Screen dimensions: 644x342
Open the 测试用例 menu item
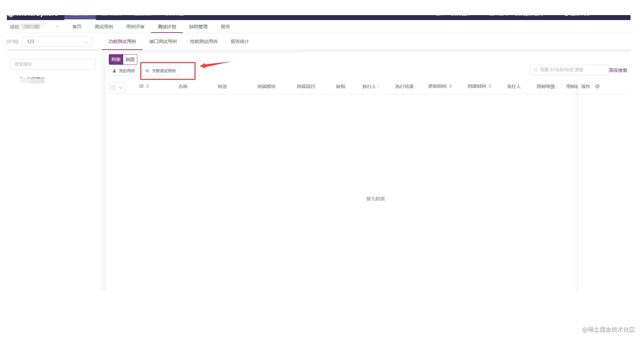pos(104,27)
